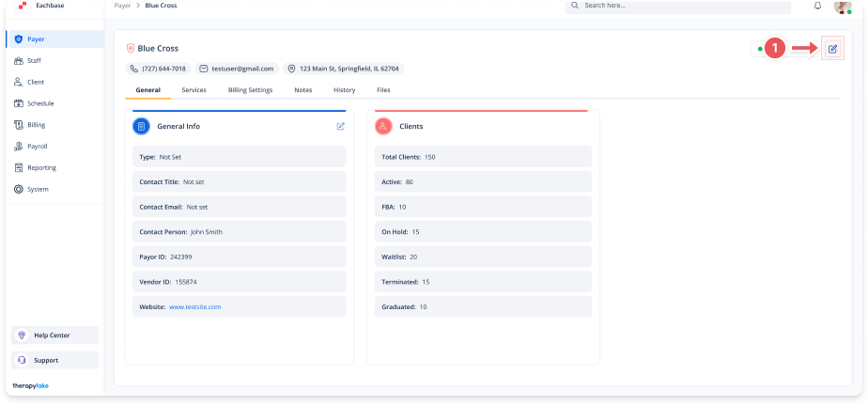Click the Schedule calendar icon
Image resolution: width=868 pixels, height=405 pixels.
click(x=18, y=103)
